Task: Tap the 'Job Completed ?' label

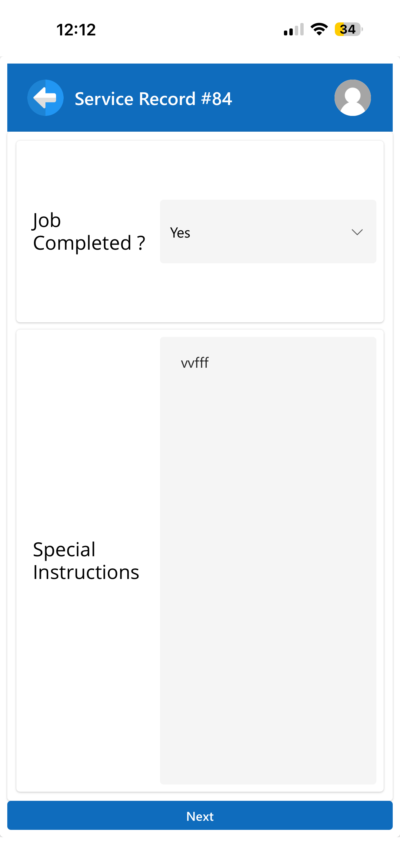Action: coord(89,232)
